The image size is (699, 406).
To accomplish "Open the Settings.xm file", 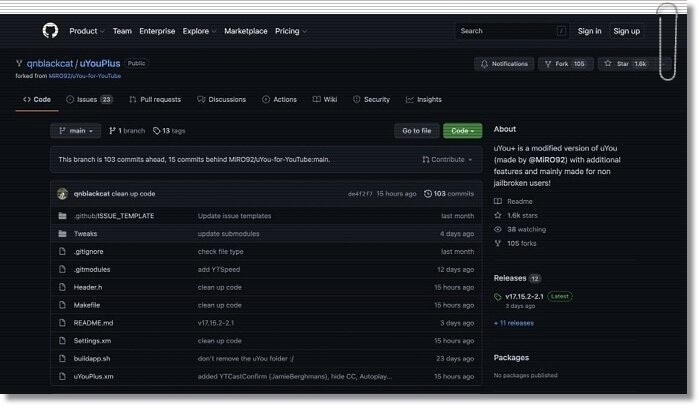I will [x=92, y=340].
